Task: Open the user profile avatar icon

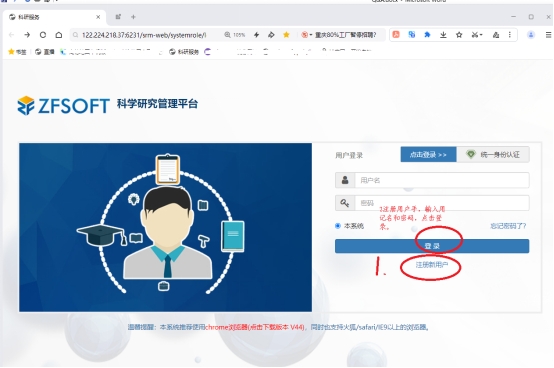Action: 531,35
